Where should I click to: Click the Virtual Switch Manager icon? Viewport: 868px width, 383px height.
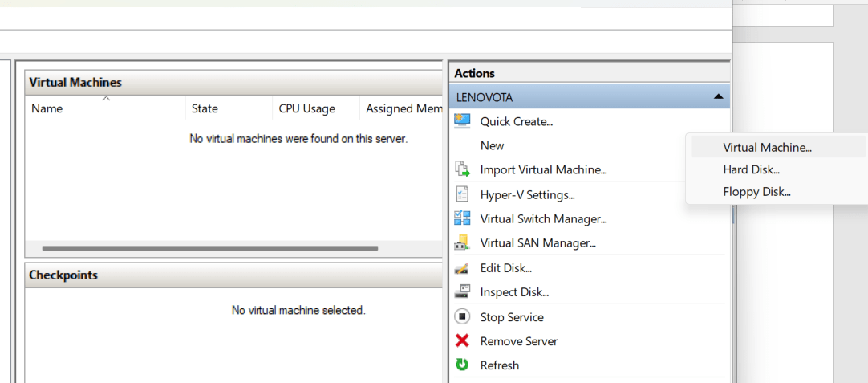click(462, 218)
